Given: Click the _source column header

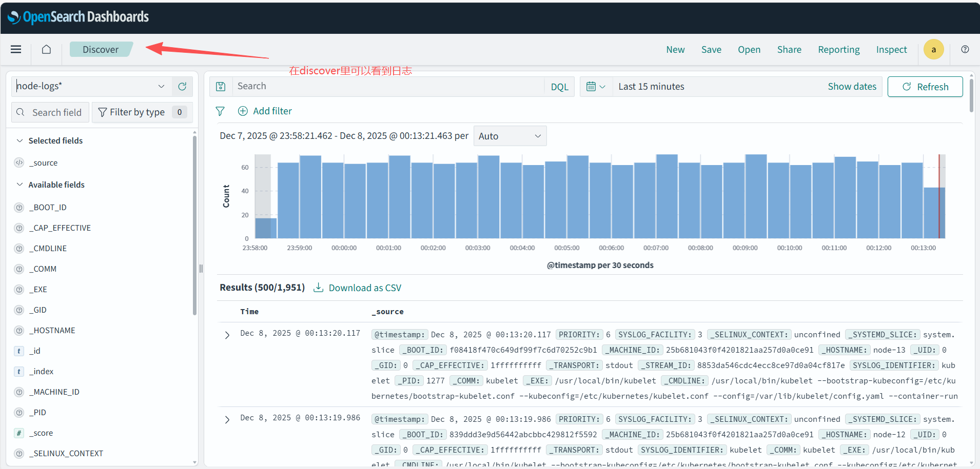Looking at the screenshot, I should click(x=387, y=312).
